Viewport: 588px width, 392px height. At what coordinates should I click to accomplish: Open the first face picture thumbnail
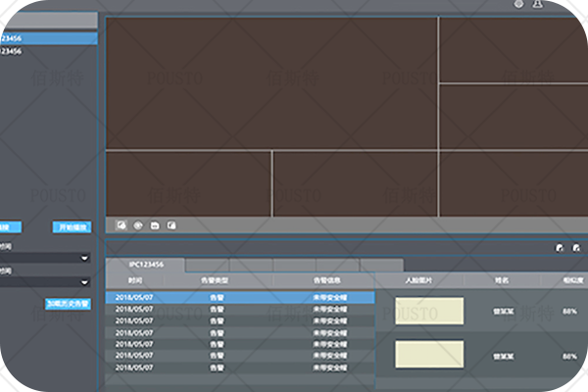pos(428,312)
